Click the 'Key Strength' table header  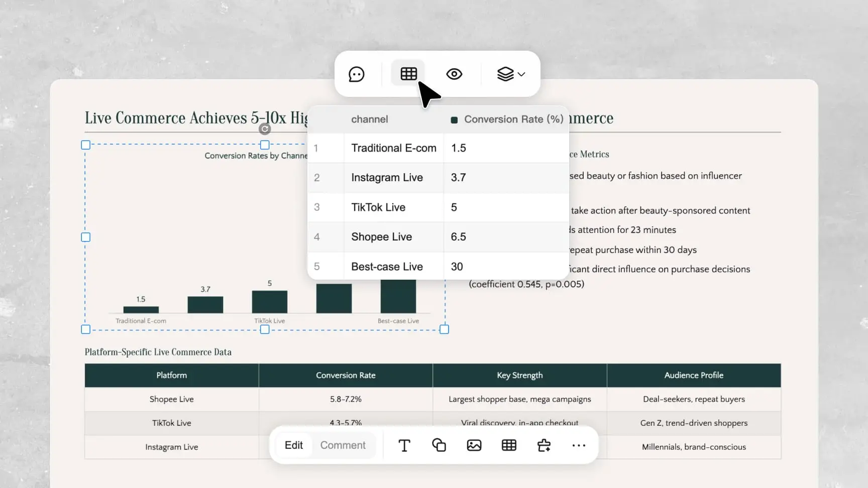click(x=520, y=375)
